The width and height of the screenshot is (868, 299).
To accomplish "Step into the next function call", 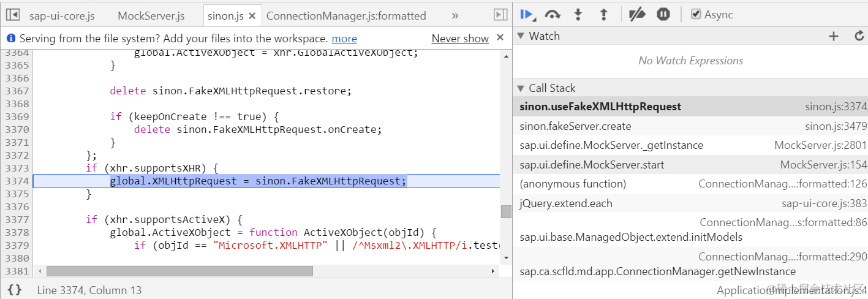I will 578,14.
